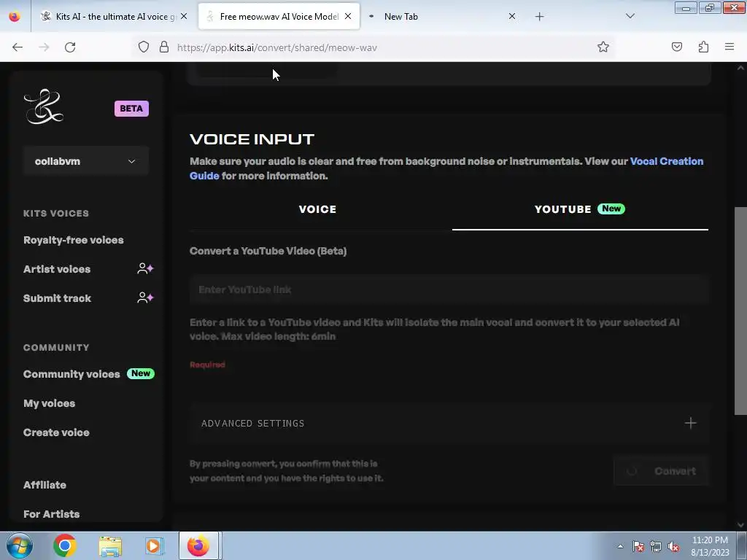The height and width of the screenshot is (560, 747).
Task: Open the Affiliate page
Action: click(44, 485)
